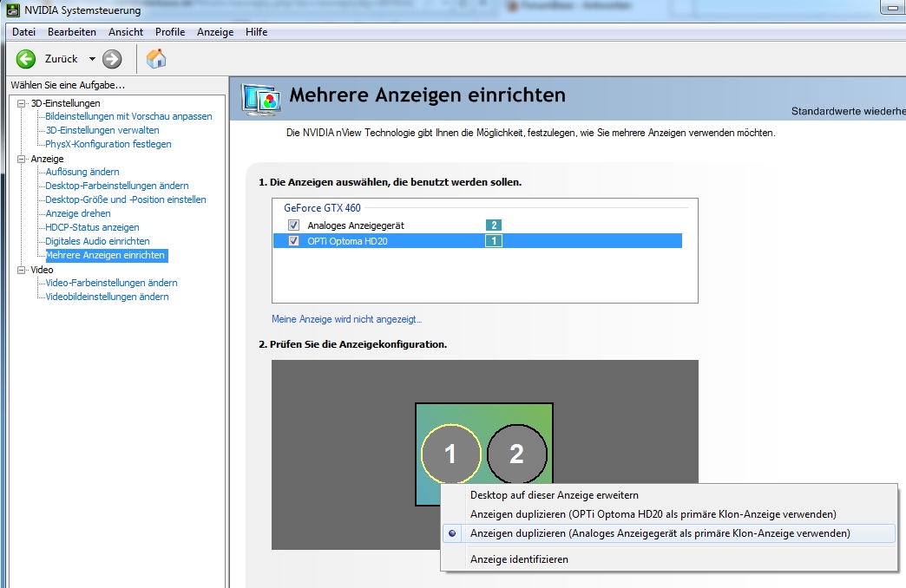Minimize the NVIDIA window
This screenshot has height=588, width=906.
(893, 8)
